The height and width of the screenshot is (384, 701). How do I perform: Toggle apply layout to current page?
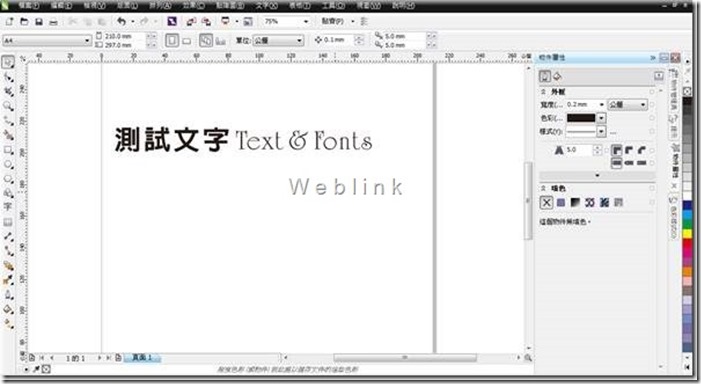tap(220, 41)
